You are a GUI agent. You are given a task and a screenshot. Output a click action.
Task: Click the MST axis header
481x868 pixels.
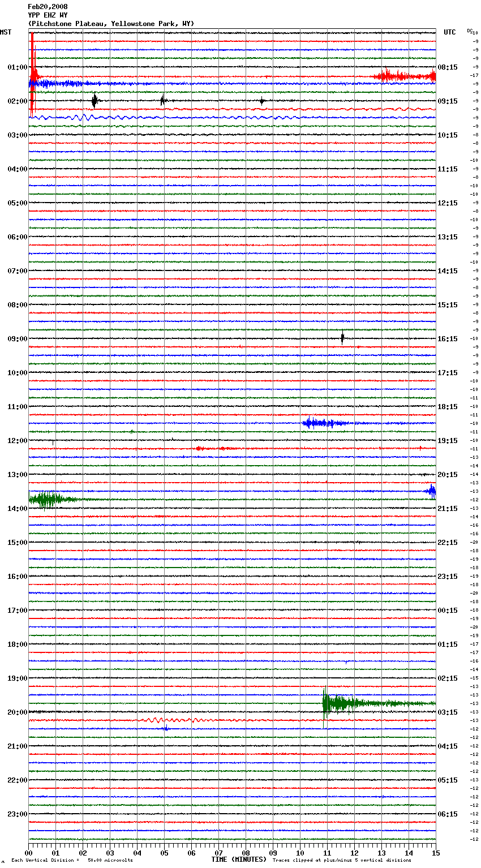pos(6,32)
